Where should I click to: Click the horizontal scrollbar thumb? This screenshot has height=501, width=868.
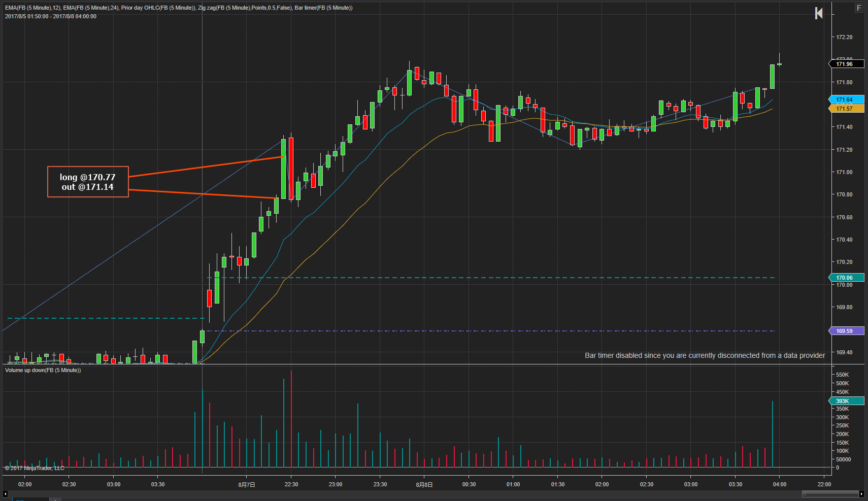[x=830, y=494]
